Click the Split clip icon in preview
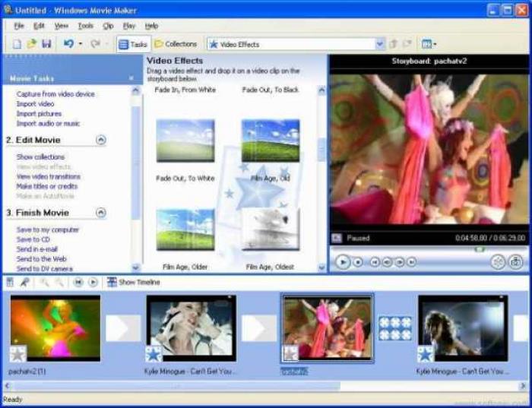Screen dimensions: 532x408 498,262
